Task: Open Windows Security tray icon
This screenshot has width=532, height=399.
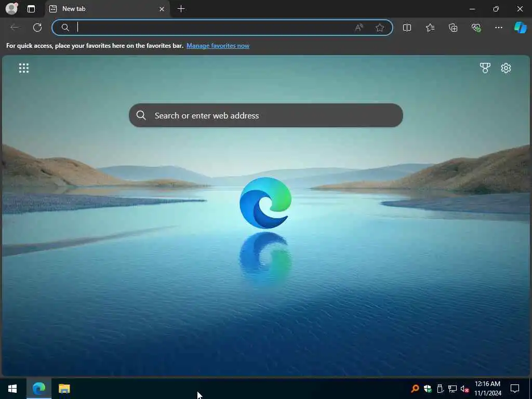Action: (x=428, y=389)
